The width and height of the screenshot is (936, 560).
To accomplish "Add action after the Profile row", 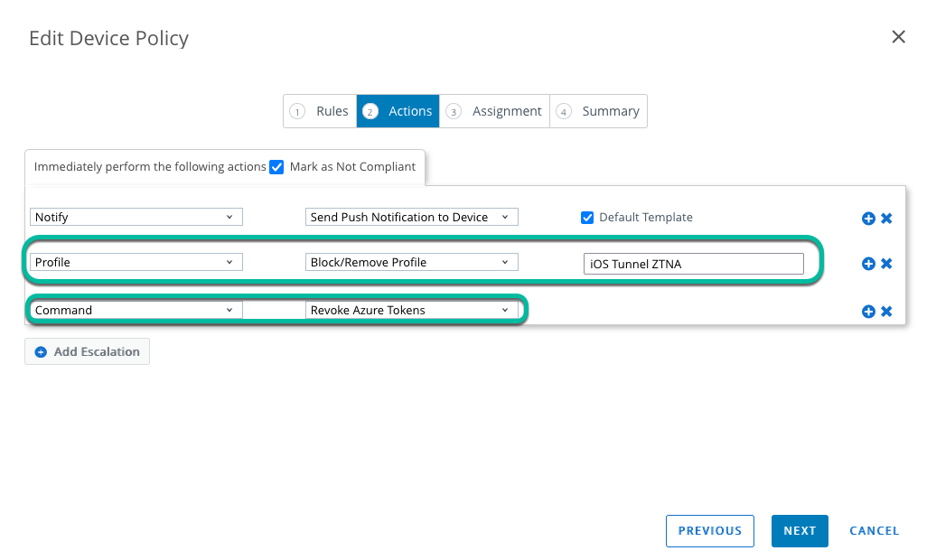I will tap(868, 264).
